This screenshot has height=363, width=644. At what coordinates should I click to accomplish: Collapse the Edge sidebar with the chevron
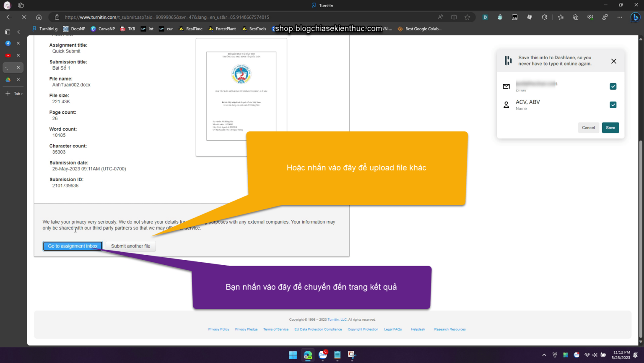click(x=18, y=31)
